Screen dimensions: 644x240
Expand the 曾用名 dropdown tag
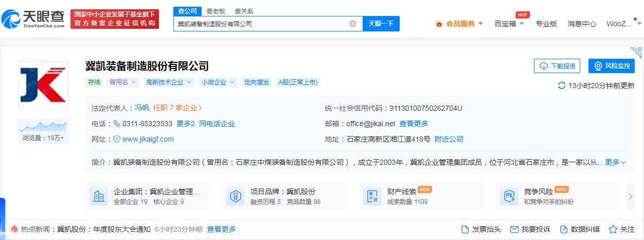click(123, 82)
